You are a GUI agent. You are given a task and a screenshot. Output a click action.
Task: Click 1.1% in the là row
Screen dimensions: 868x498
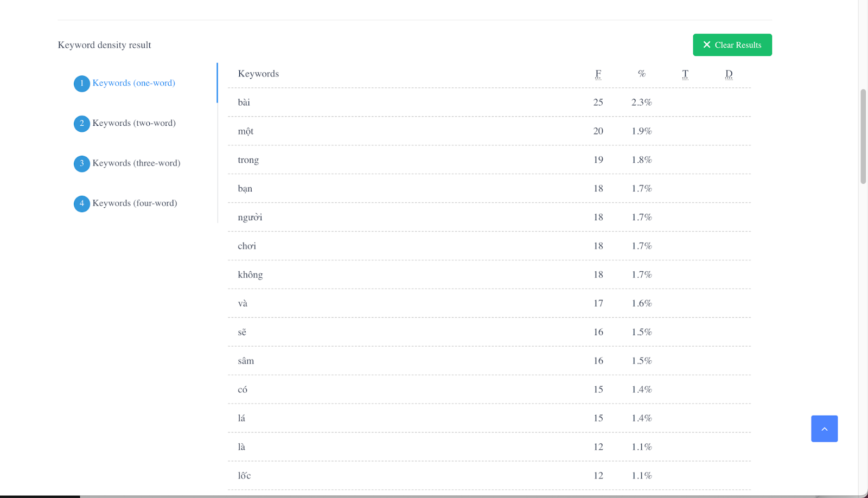(641, 447)
